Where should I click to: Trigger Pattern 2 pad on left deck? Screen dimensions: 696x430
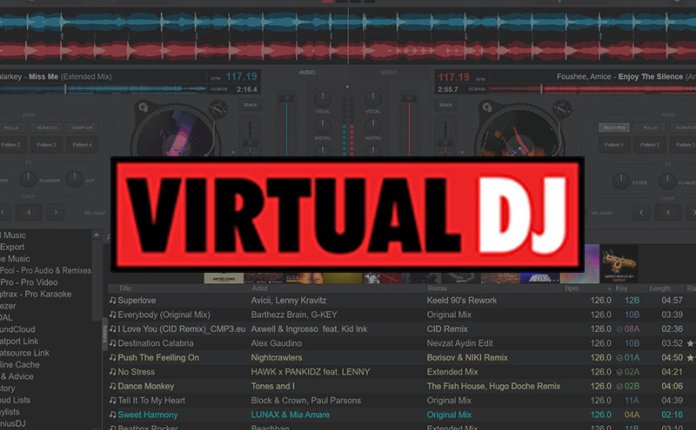(x=12, y=145)
